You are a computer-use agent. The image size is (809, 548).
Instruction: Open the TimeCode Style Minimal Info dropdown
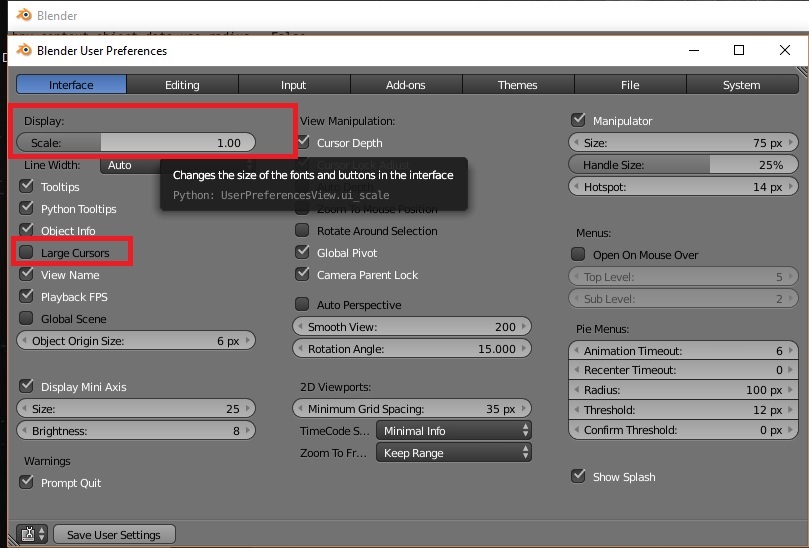454,431
